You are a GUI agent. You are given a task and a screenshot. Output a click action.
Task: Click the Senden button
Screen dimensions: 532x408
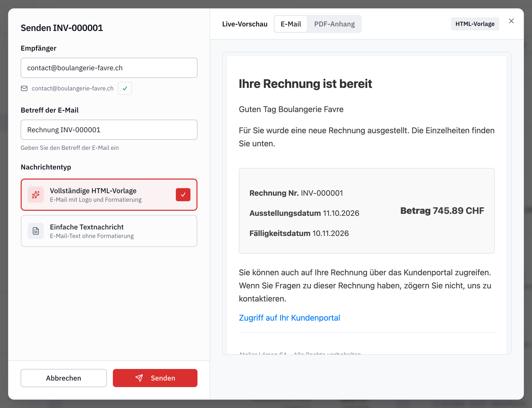pyautogui.click(x=155, y=378)
